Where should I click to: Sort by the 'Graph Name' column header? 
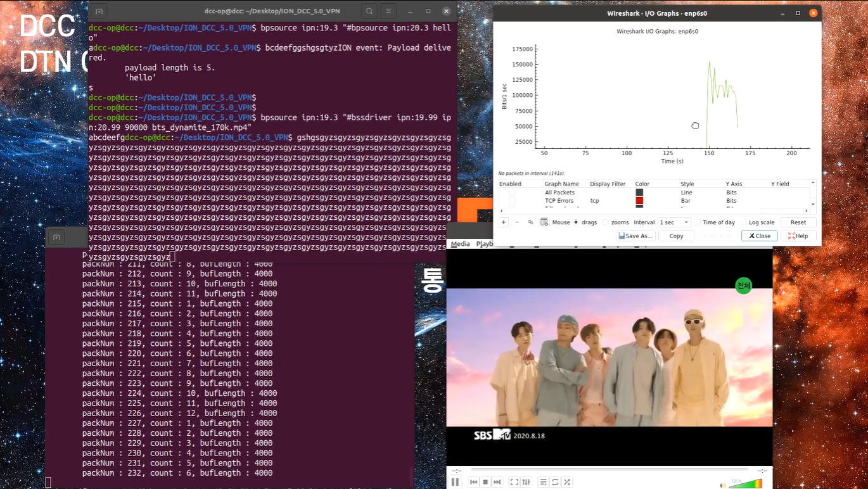tap(561, 184)
